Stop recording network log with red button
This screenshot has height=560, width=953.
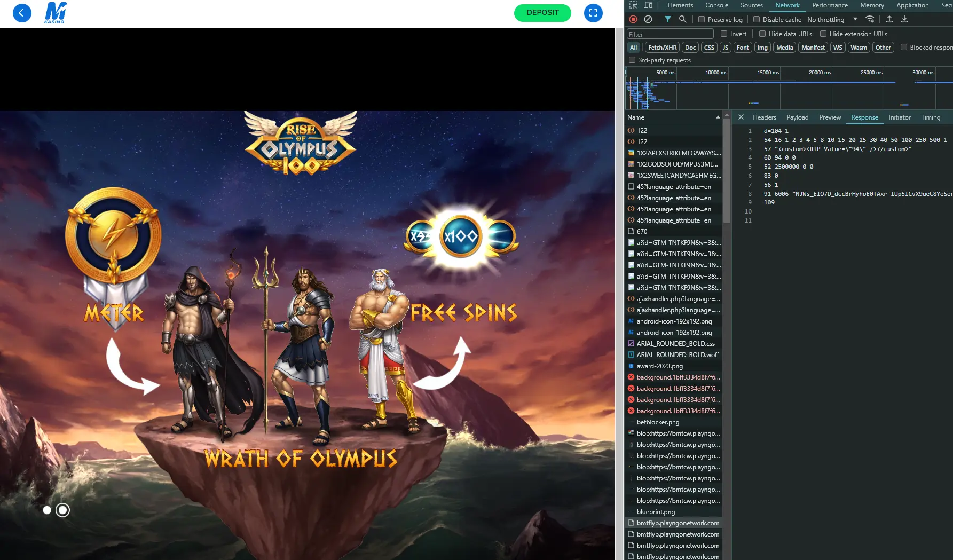click(x=633, y=19)
